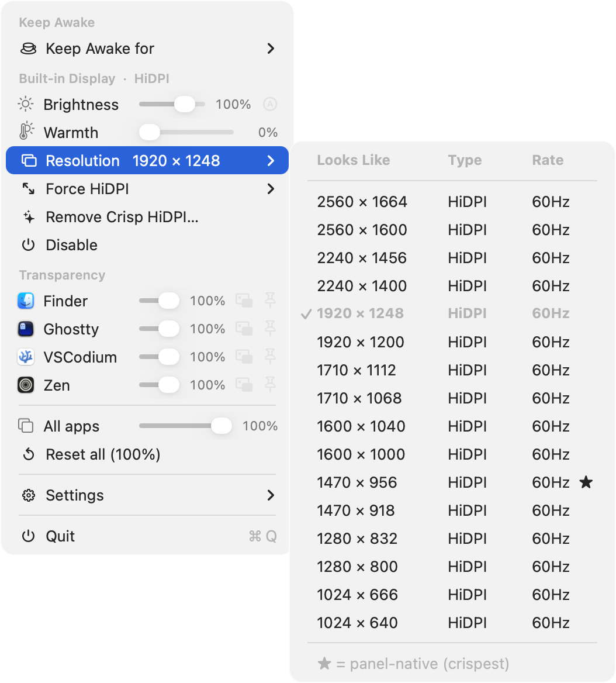Select the 1280 × 832 resolution
Viewport: 616px width, 683px height.
[x=452, y=539]
